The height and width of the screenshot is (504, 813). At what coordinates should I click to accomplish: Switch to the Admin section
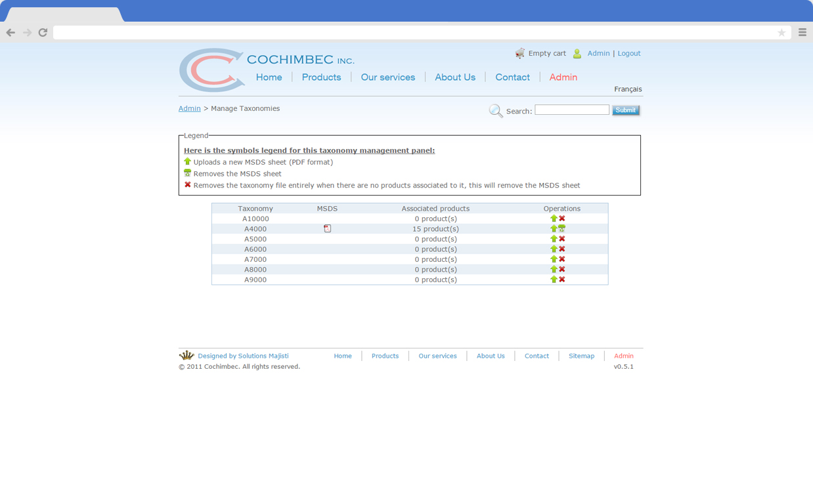point(563,77)
